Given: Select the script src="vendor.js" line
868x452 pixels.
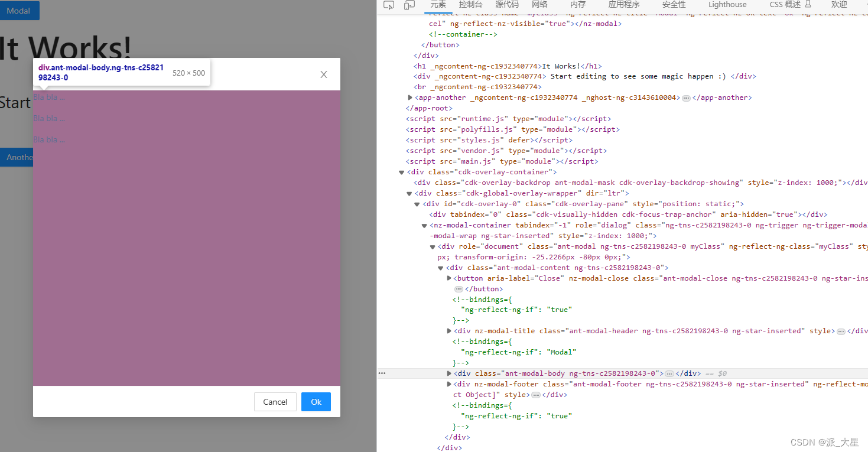Looking at the screenshot, I should pyautogui.click(x=506, y=151).
